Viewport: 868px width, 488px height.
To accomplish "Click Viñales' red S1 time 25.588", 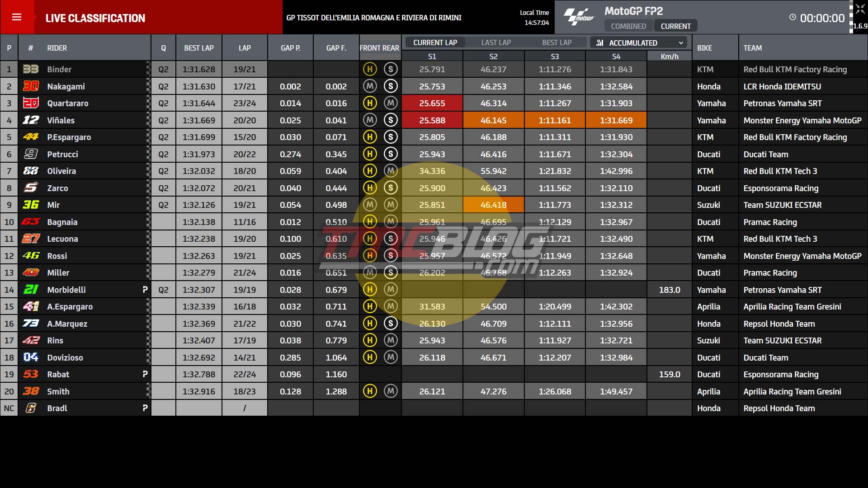I will (432, 120).
